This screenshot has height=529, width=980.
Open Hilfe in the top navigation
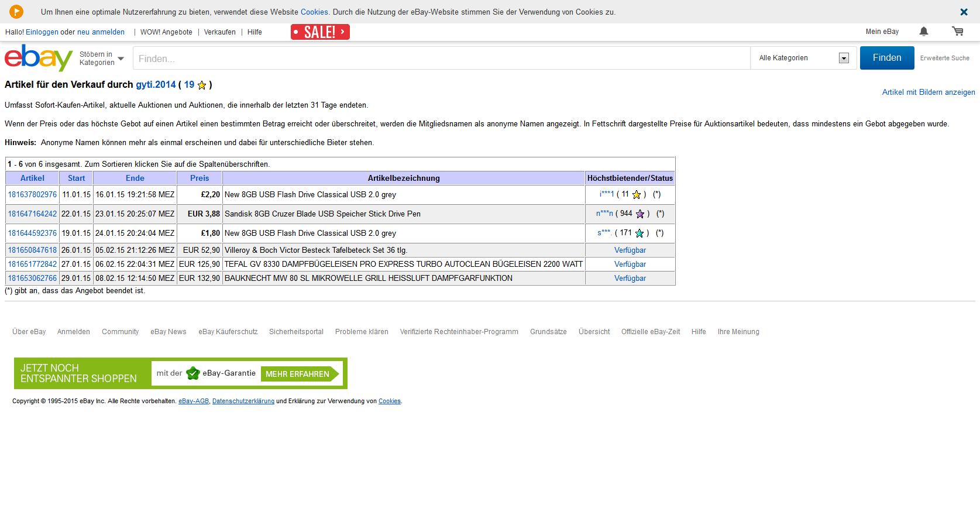pos(255,32)
